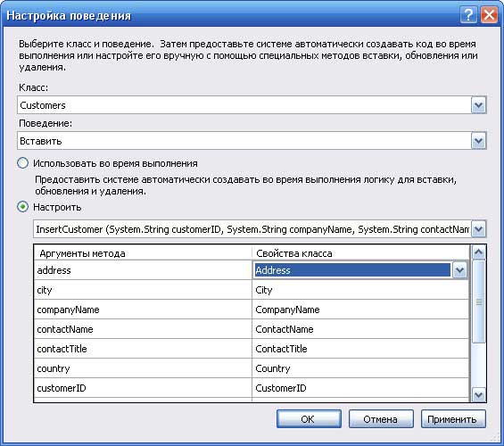Select the address method argument cell
Image resolution: width=504 pixels, height=446 pixels.
143,270
